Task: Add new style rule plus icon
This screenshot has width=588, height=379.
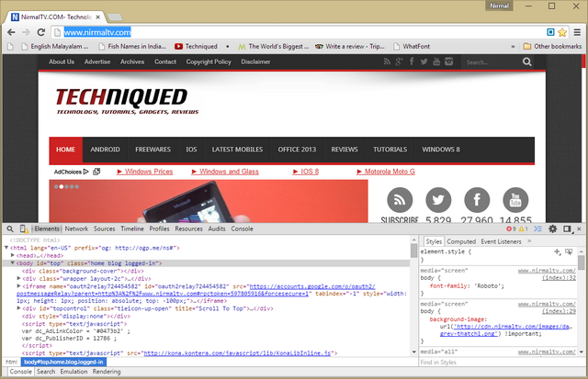Action: click(558, 252)
